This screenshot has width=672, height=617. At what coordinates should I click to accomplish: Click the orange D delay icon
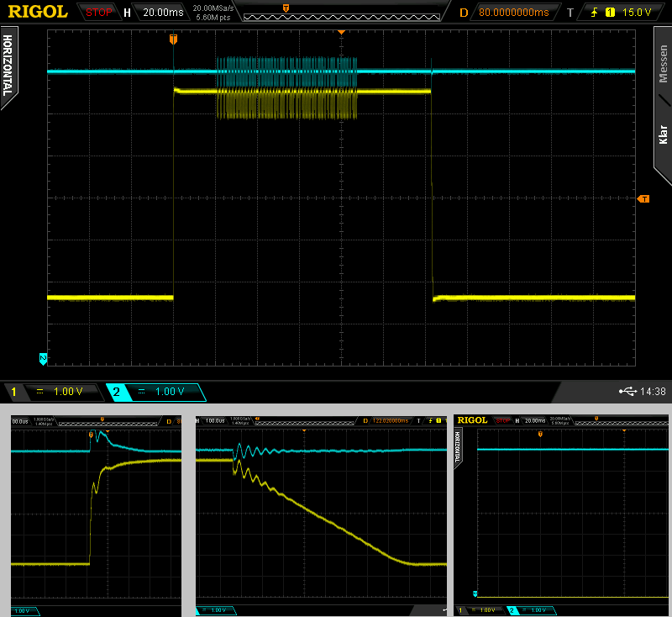click(463, 13)
